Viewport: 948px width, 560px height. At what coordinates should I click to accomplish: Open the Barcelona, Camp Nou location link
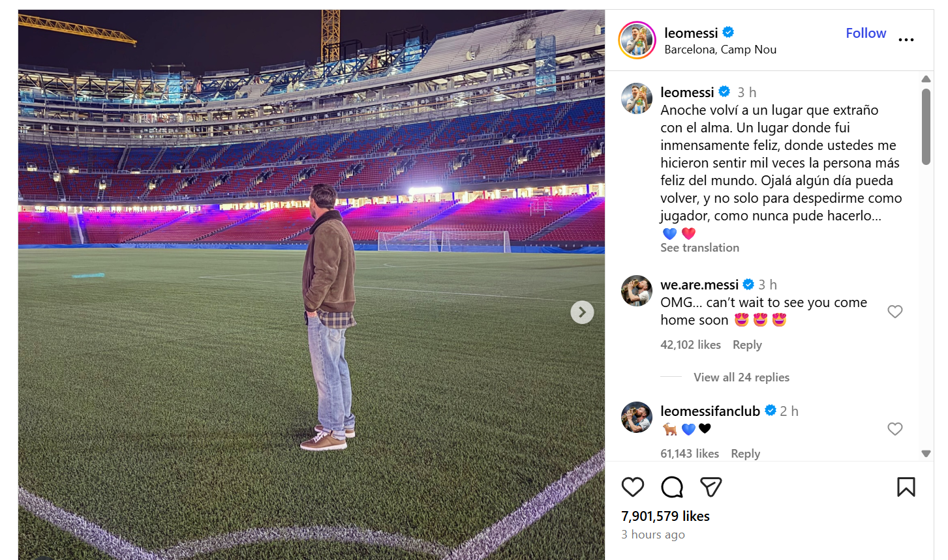click(x=720, y=49)
